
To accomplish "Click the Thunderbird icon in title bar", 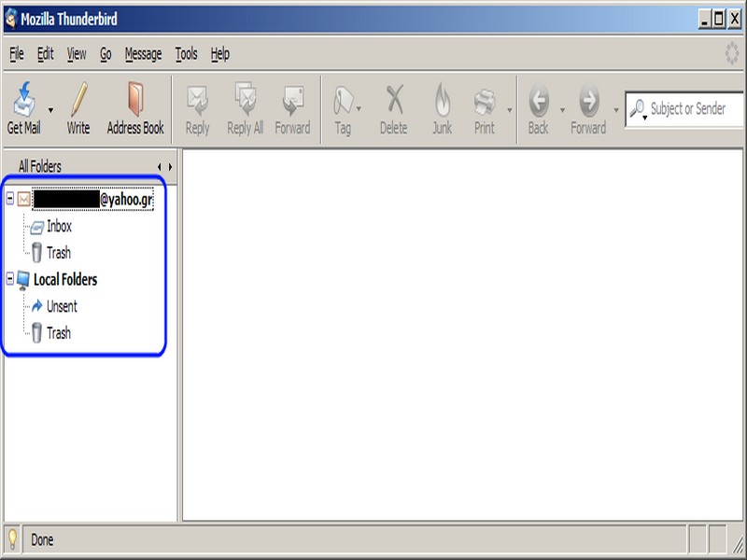I will pyautogui.click(x=11, y=19).
